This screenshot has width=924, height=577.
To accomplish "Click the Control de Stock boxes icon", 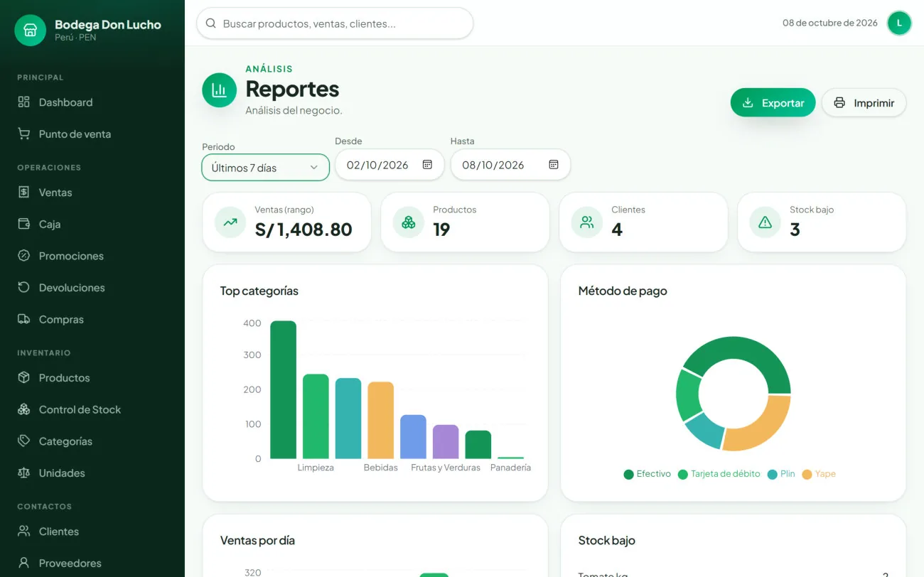I will [x=24, y=409].
